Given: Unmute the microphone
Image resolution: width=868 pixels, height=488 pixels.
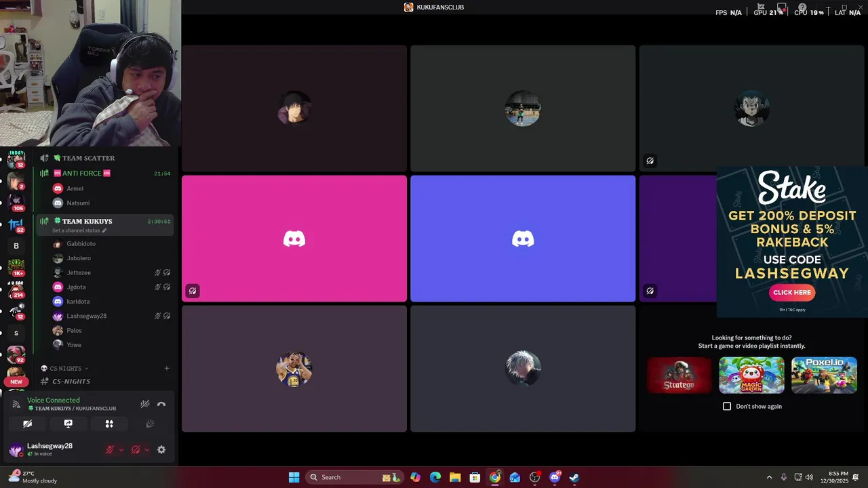Looking at the screenshot, I should click(109, 449).
